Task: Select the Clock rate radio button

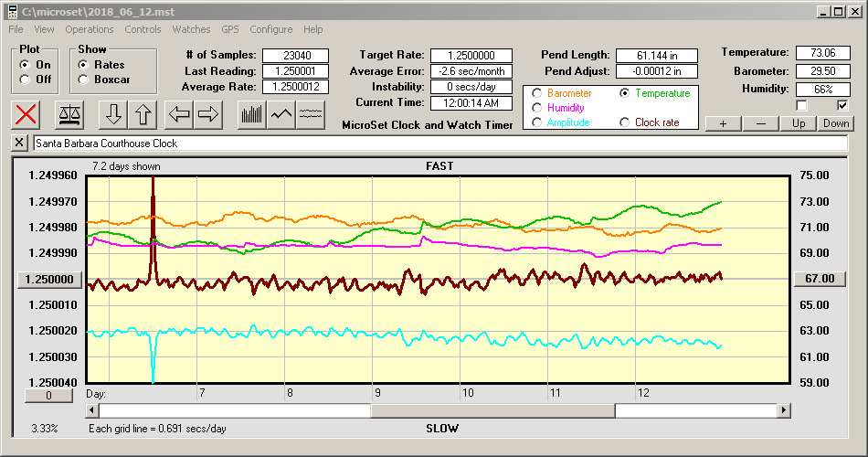Action: coord(625,122)
